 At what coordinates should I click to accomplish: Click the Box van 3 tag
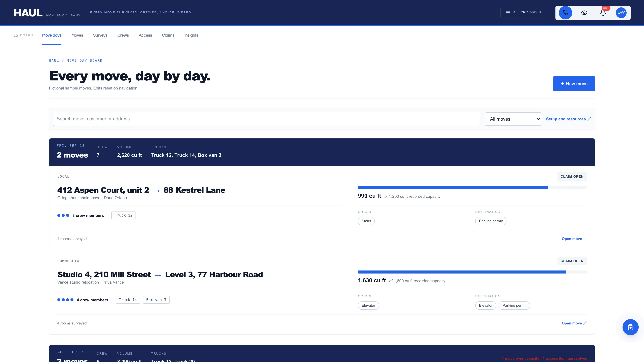(x=156, y=300)
